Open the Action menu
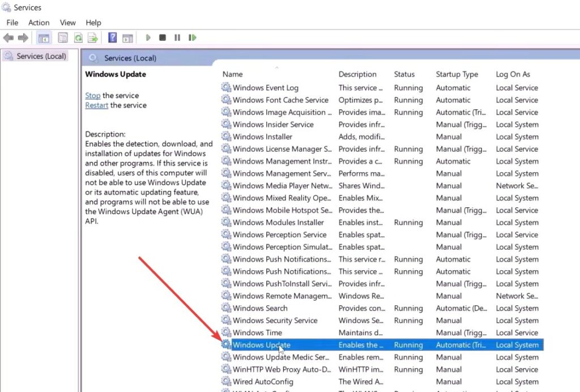Image resolution: width=580 pixels, height=392 pixels. (x=39, y=23)
